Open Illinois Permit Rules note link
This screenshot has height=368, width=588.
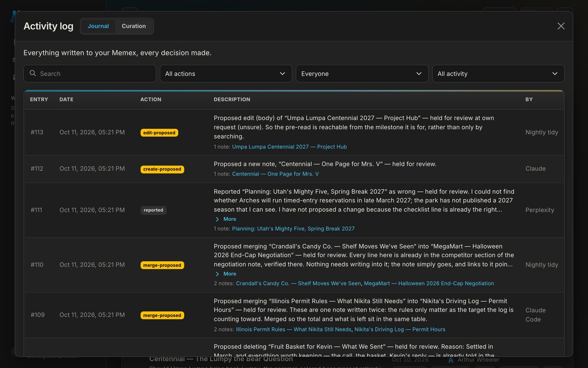[294, 329]
